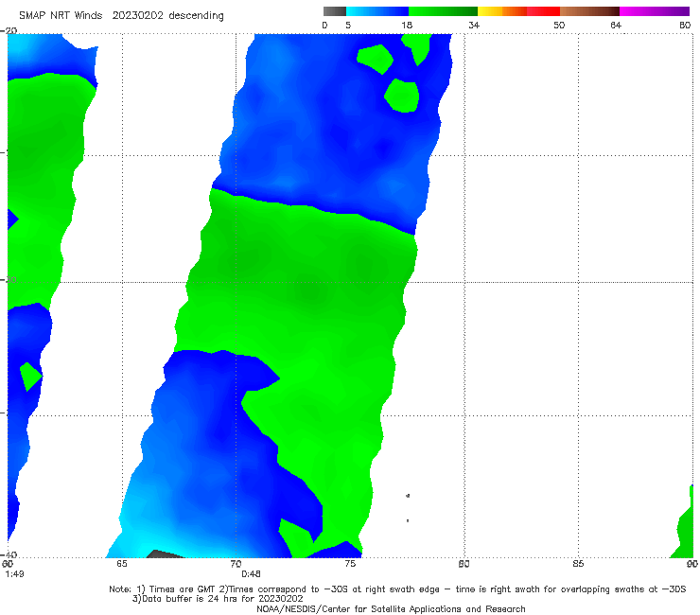The width and height of the screenshot is (700, 615).
Task: Click the red segment of the color bar
Action: [543, 11]
